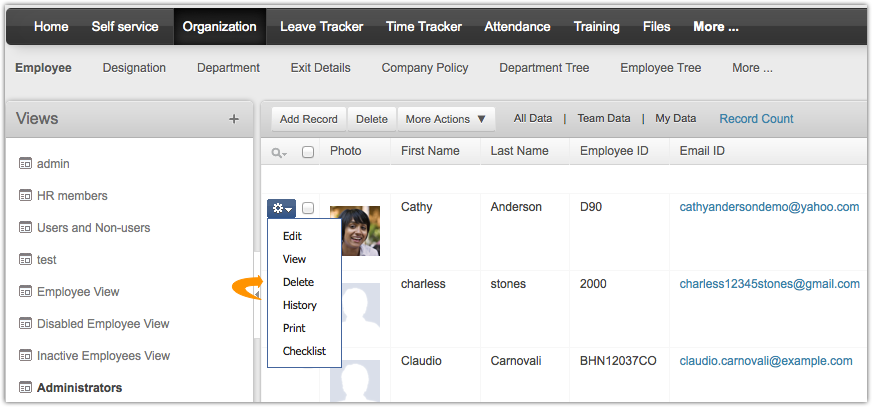This screenshot has width=872, height=407.
Task: Click the Record Count link
Action: click(x=756, y=118)
